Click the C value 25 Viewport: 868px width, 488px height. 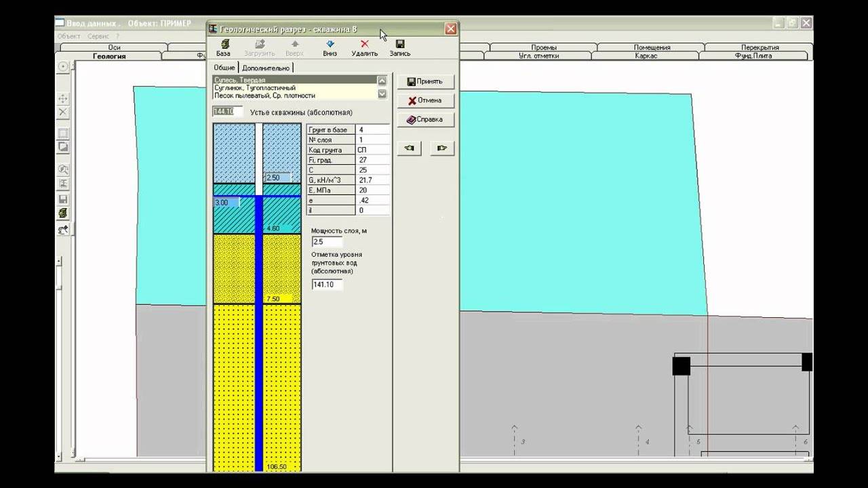[x=372, y=170]
